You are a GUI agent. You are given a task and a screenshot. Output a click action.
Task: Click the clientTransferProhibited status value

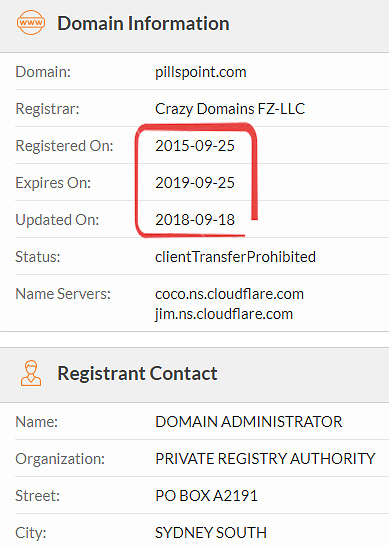[x=235, y=257]
